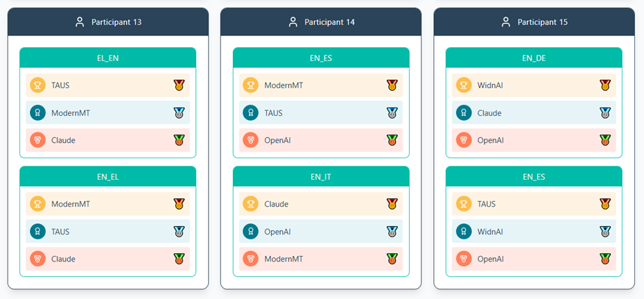The image size is (644, 299).
Task: Click the trophy icon next to WidnAI in EN_DE
Action: point(464,85)
